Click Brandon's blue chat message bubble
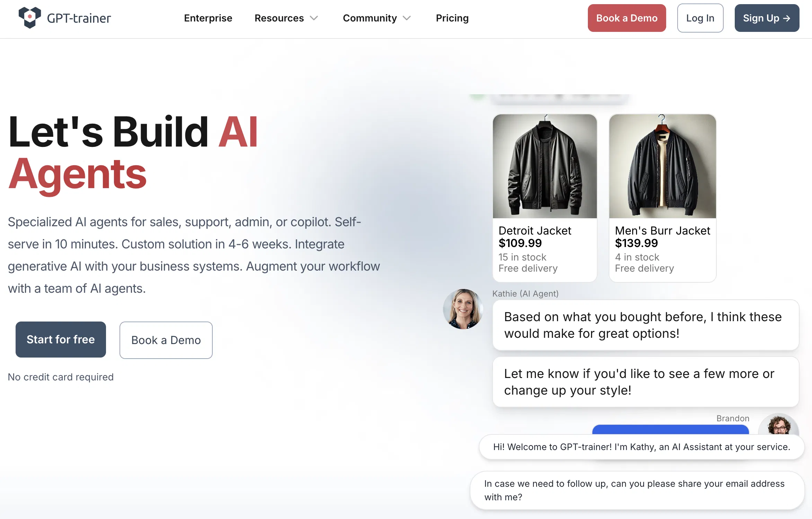Viewport: 812px width, 519px height. point(670,430)
